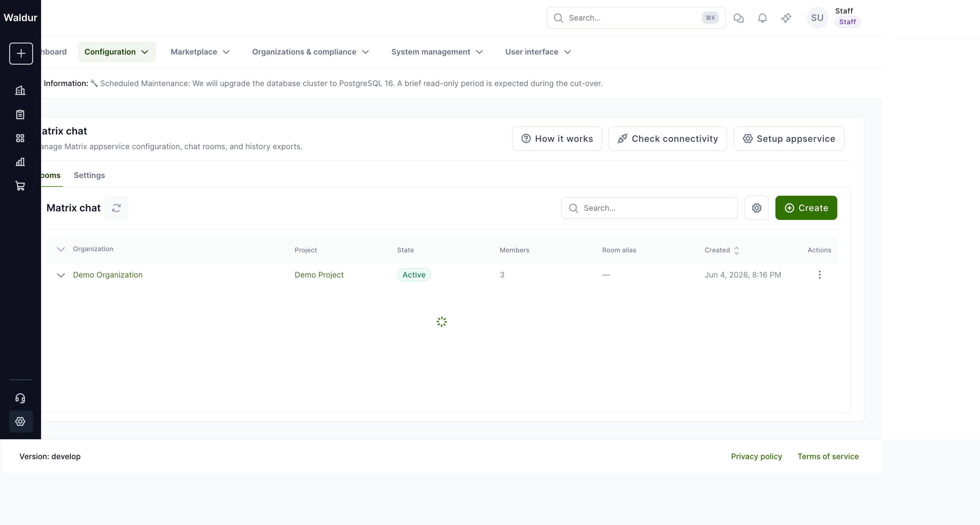Open the grid resources icon in sidebar
This screenshot has height=525, width=980.
20,138
